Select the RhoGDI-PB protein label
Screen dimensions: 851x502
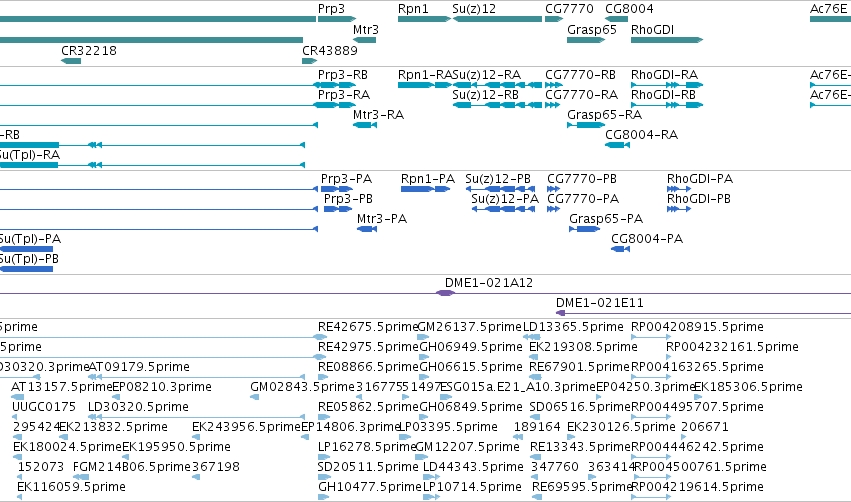point(698,199)
